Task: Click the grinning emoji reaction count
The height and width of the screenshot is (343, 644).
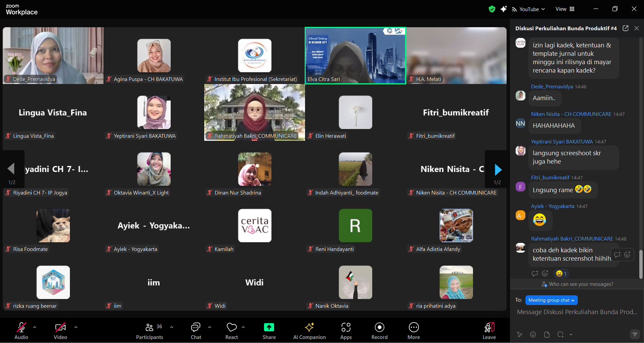Action: pos(561,274)
